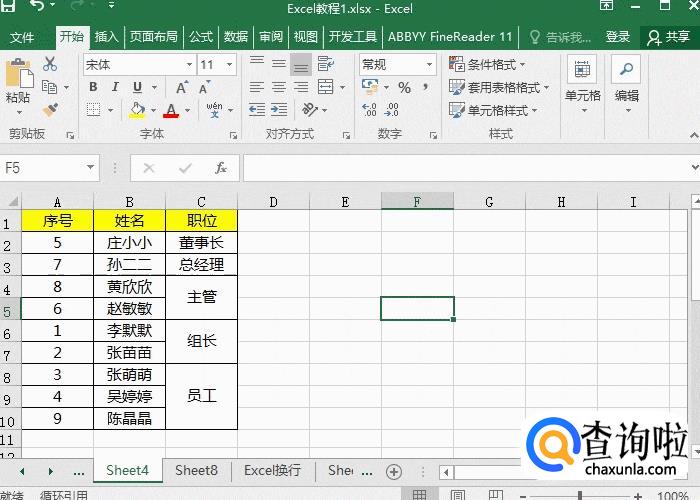Click the red Font Color icon
The width and height of the screenshot is (700, 500).
pyautogui.click(x=171, y=109)
